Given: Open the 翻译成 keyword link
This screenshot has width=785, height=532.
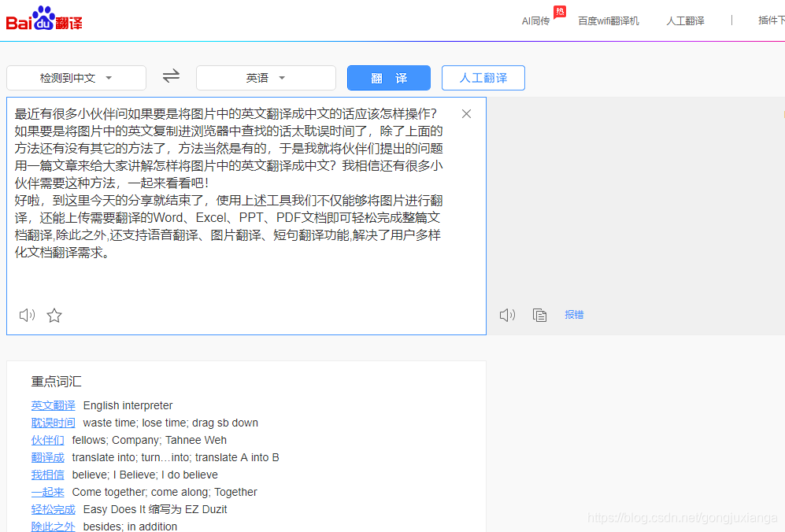Looking at the screenshot, I should pos(47,457).
